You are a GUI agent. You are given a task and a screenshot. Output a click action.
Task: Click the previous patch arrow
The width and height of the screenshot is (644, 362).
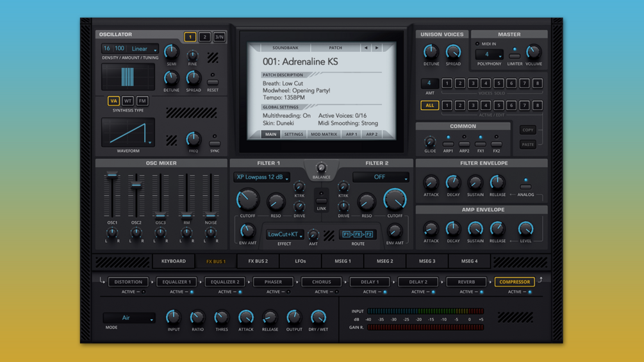[365, 48]
